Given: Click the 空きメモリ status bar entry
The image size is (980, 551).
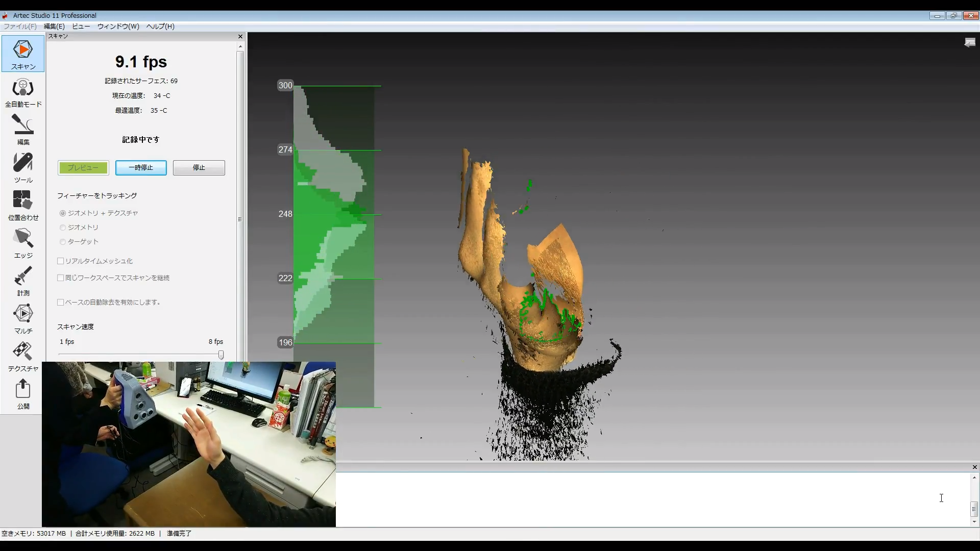Looking at the screenshot, I should click(34, 533).
